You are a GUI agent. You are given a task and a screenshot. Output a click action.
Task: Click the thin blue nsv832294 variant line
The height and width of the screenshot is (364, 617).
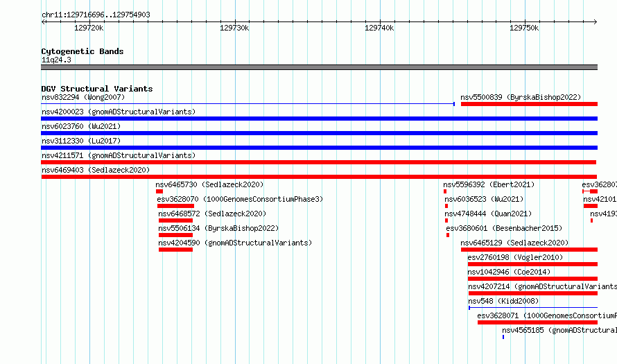pos(248,104)
